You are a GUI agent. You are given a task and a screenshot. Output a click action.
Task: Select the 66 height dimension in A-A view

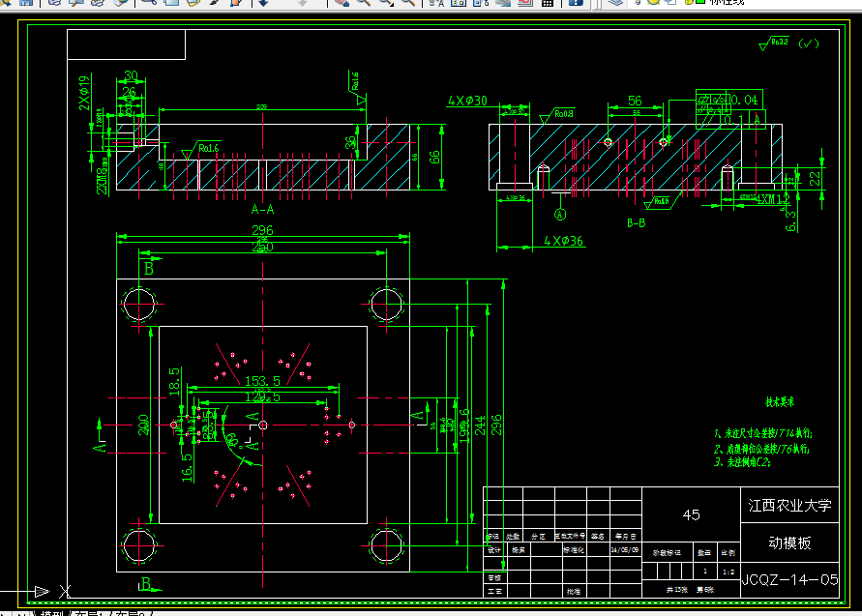point(434,158)
